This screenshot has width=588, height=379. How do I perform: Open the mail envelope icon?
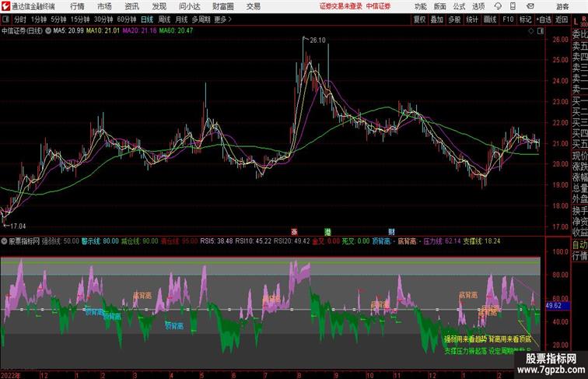click(x=530, y=6)
